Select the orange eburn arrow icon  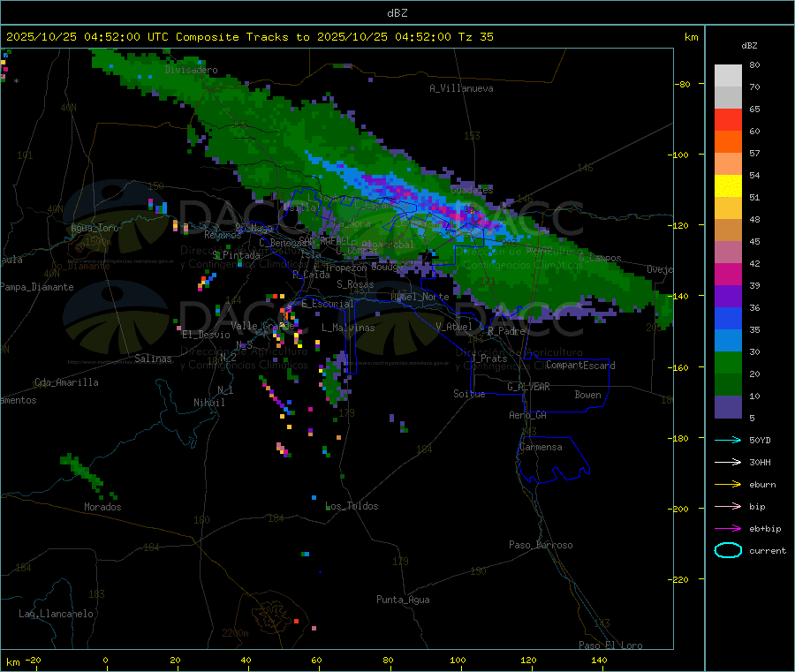coord(727,484)
